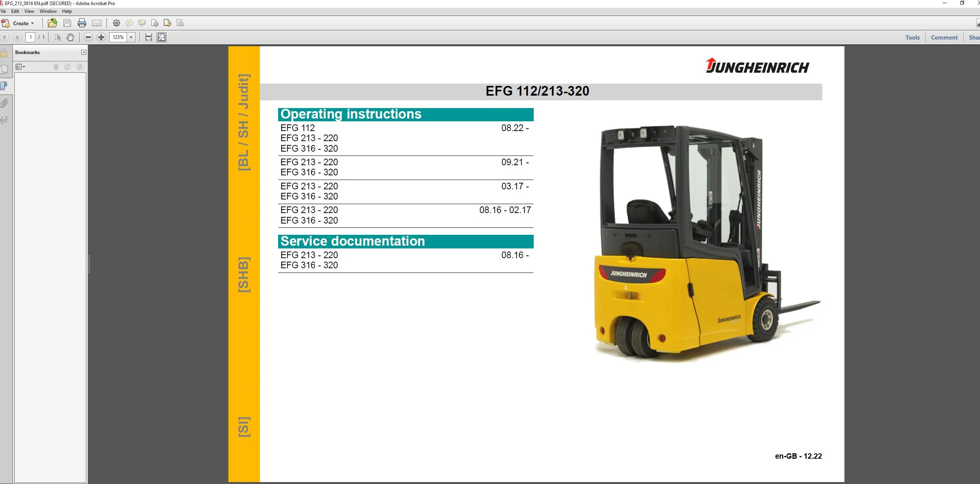980x484 pixels.
Task: Minimize the Acrobat window
Action: (945, 3)
